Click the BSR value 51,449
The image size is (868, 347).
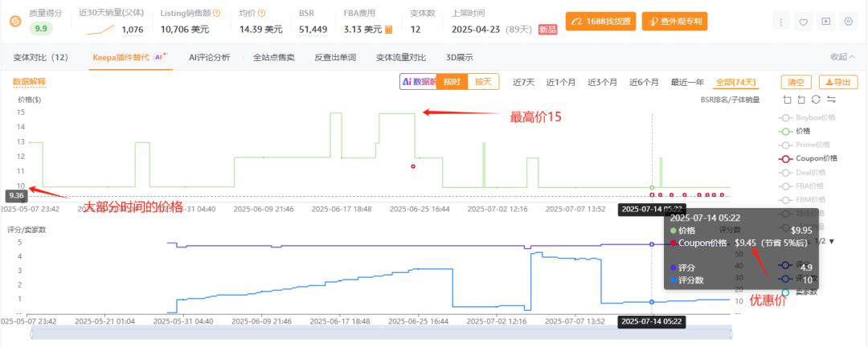pyautogui.click(x=313, y=30)
